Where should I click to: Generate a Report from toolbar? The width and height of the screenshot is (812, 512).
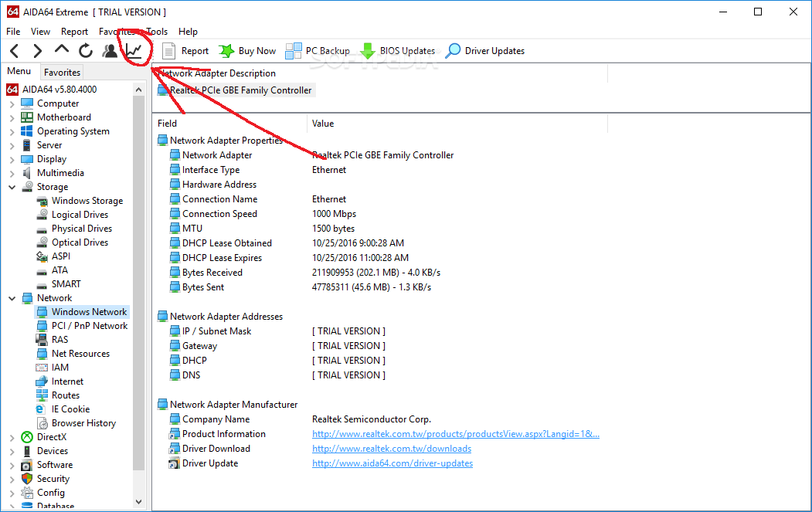click(185, 51)
